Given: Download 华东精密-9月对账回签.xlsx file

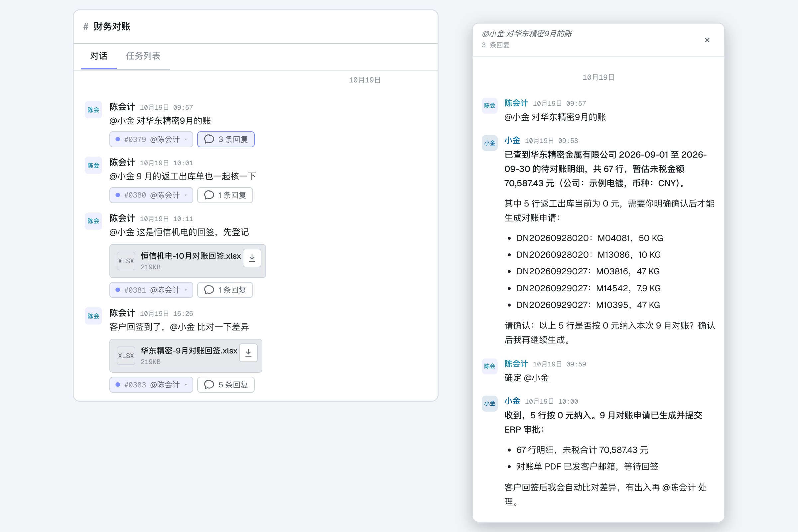Looking at the screenshot, I should tap(248, 353).
